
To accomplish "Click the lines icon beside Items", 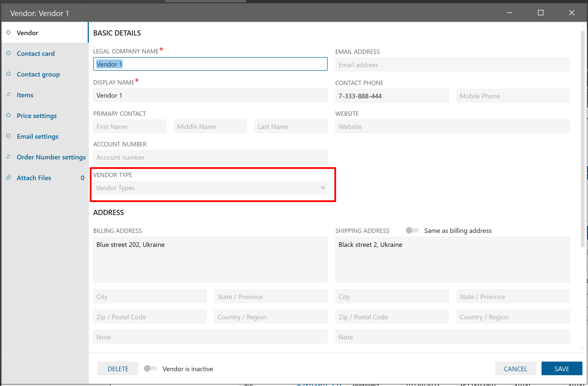I will (8, 95).
